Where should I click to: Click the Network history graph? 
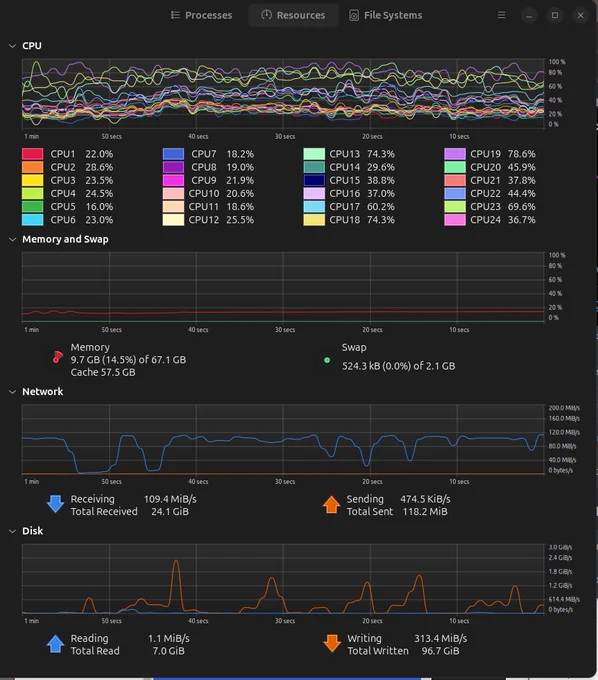pos(283,439)
